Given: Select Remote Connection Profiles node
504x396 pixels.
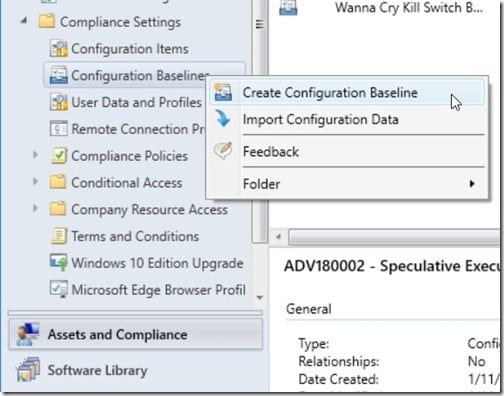Looking at the screenshot, I should pos(138,129).
